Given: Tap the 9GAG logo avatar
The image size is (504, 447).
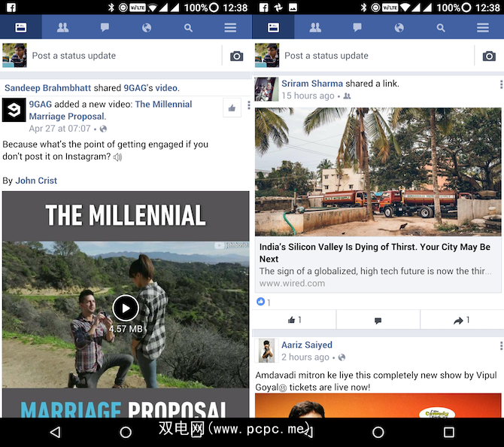Looking at the screenshot, I should [14, 110].
